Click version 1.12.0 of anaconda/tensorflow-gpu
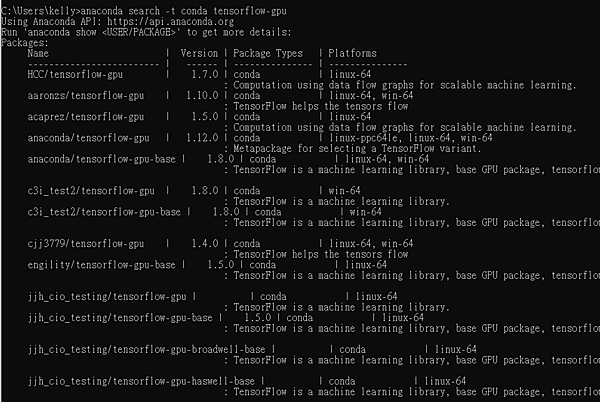This screenshot has width=600, height=402. pyautogui.click(x=202, y=138)
